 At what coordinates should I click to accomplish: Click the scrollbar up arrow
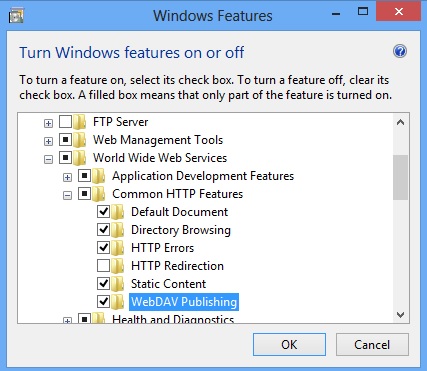pyautogui.click(x=400, y=122)
